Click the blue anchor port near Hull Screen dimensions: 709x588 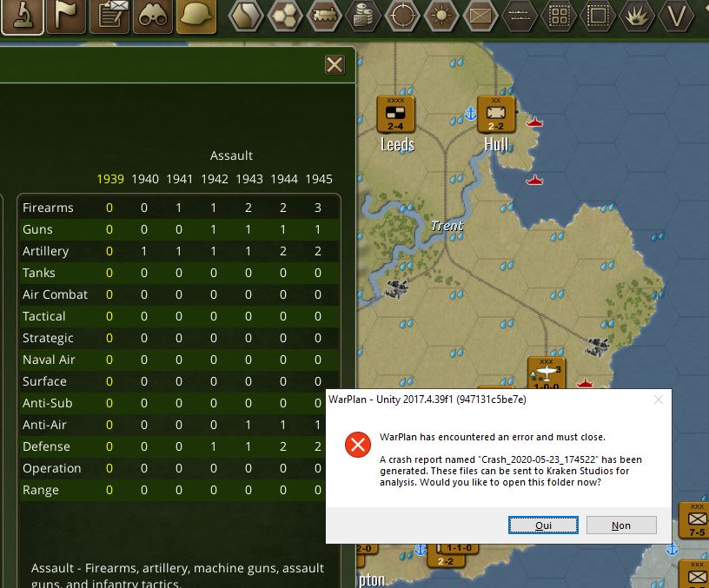471,113
